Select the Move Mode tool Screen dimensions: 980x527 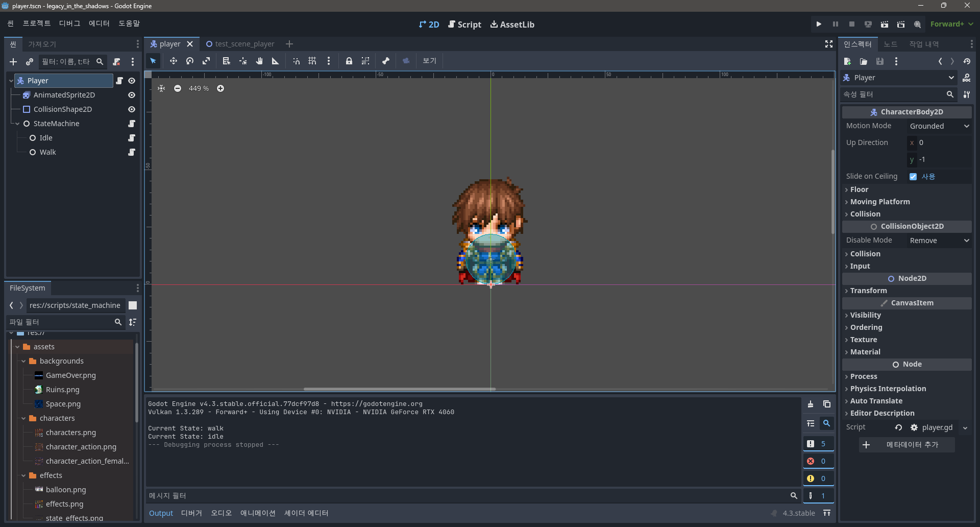point(174,61)
